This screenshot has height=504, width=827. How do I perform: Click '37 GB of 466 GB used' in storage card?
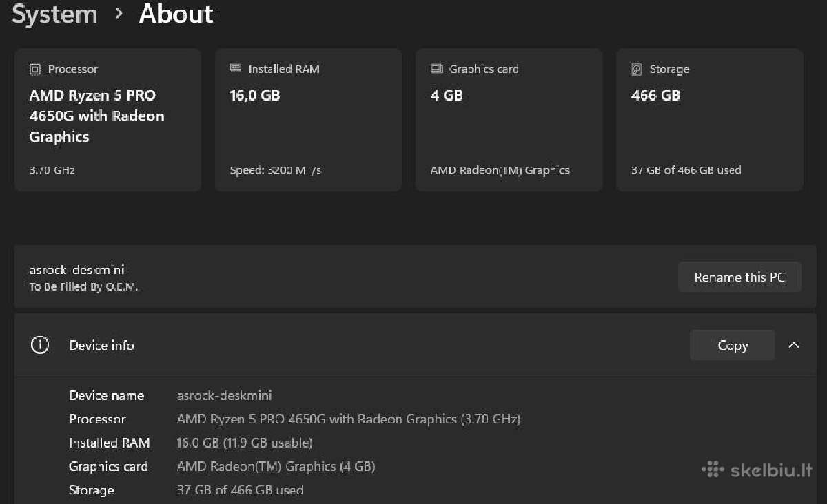tap(686, 170)
